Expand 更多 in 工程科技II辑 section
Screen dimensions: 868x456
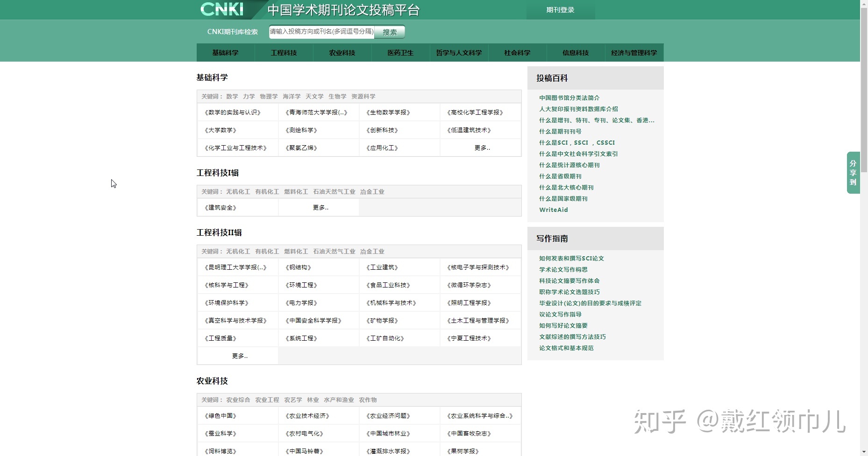[x=240, y=356]
